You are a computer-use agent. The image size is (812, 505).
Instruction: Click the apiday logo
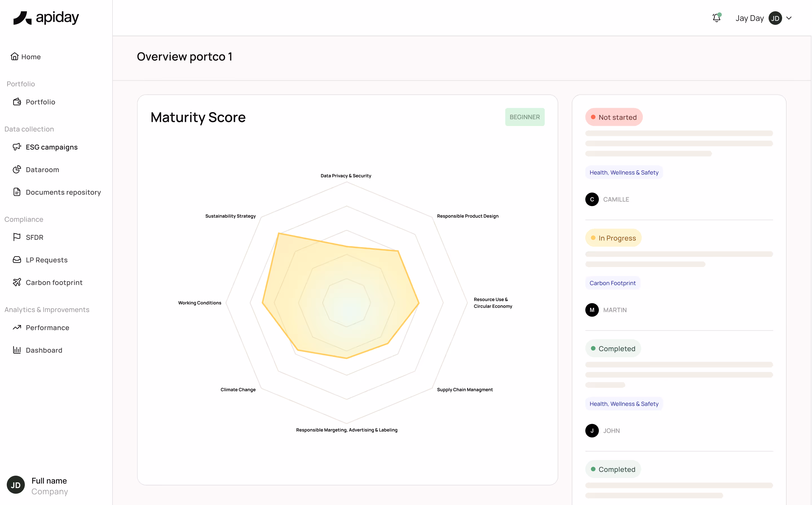(46, 18)
